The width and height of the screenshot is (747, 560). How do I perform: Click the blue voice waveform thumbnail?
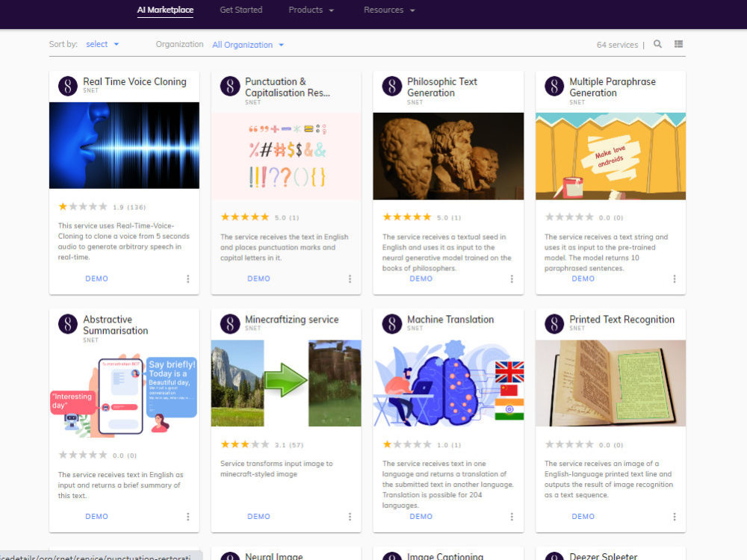point(124,146)
